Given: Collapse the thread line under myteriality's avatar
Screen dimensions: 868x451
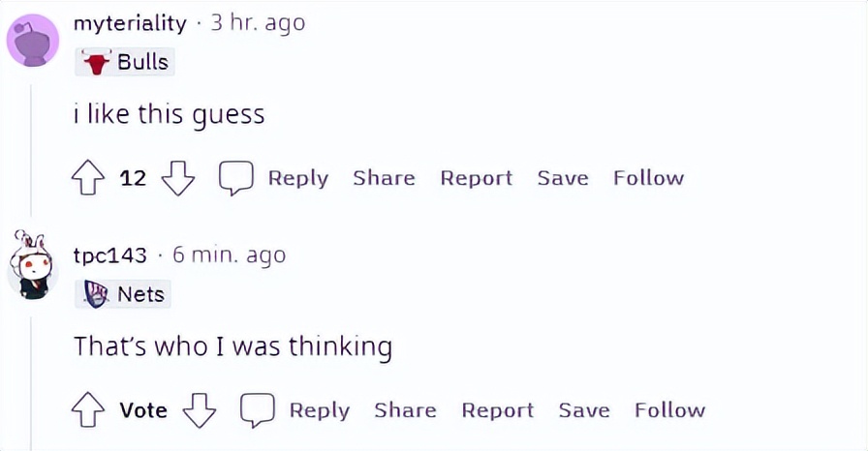Looking at the screenshot, I should coord(31,150).
